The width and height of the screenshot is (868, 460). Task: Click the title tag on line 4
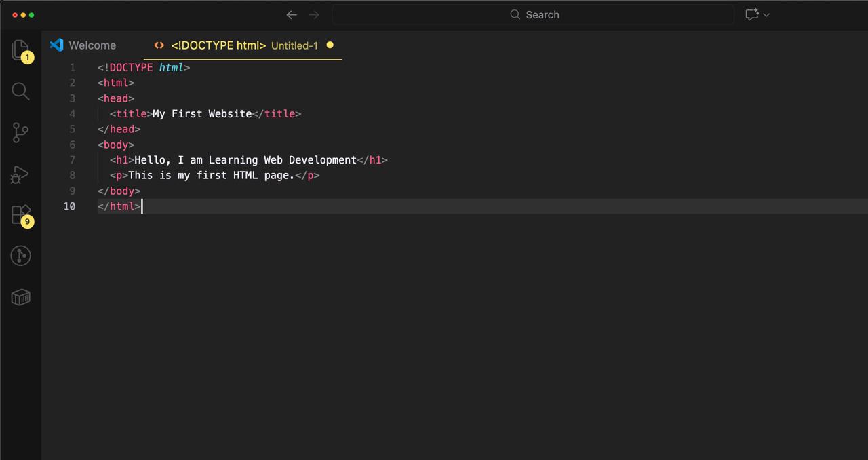pyautogui.click(x=130, y=113)
